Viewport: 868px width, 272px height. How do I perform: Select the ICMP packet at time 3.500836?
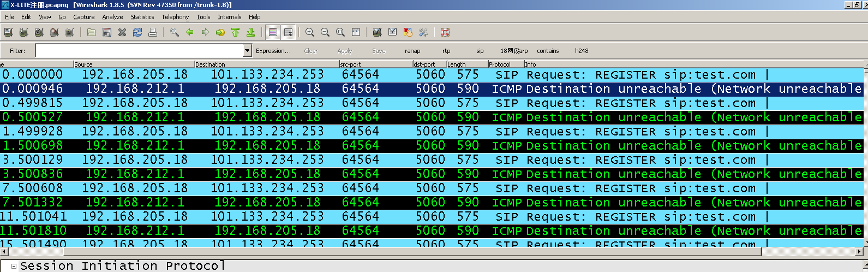click(x=432, y=174)
